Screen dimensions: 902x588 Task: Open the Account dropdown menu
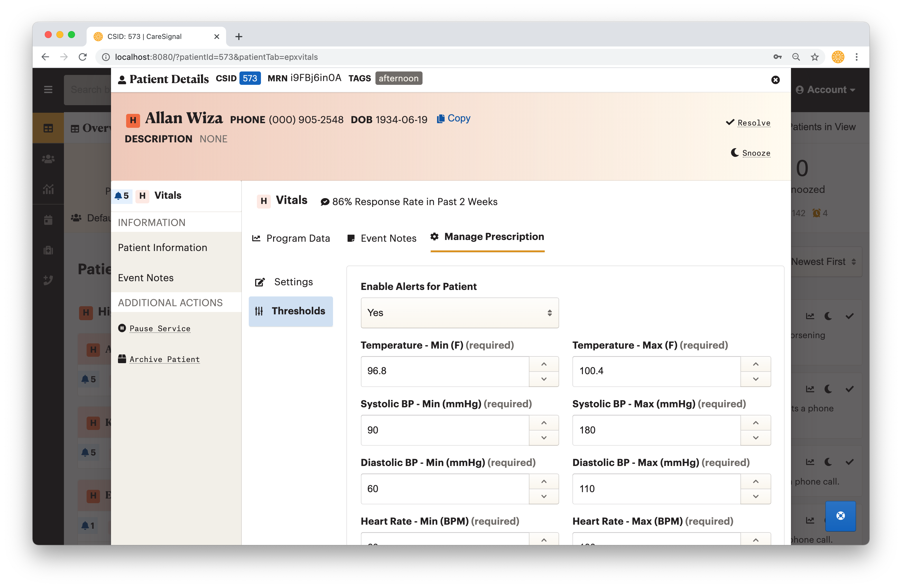(826, 90)
